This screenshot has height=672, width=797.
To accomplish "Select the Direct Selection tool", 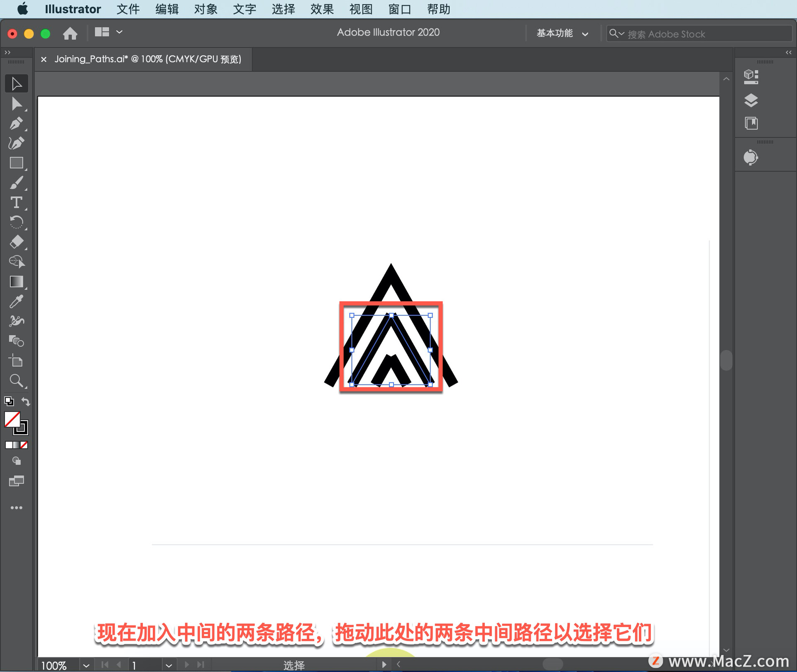I will tap(17, 104).
